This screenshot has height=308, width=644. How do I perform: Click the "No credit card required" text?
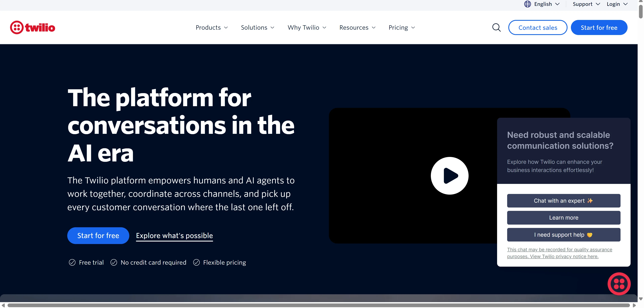point(153,263)
